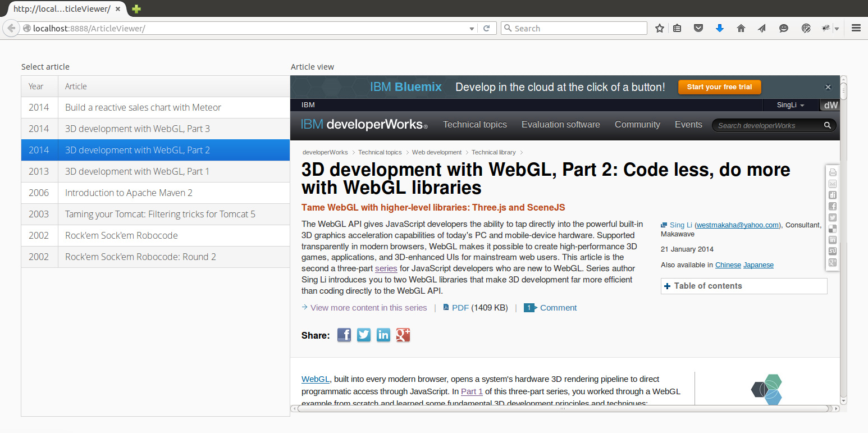Select Rock'em Sock'em Robocode: Round 2
The width and height of the screenshot is (868, 433).
tap(156, 257)
